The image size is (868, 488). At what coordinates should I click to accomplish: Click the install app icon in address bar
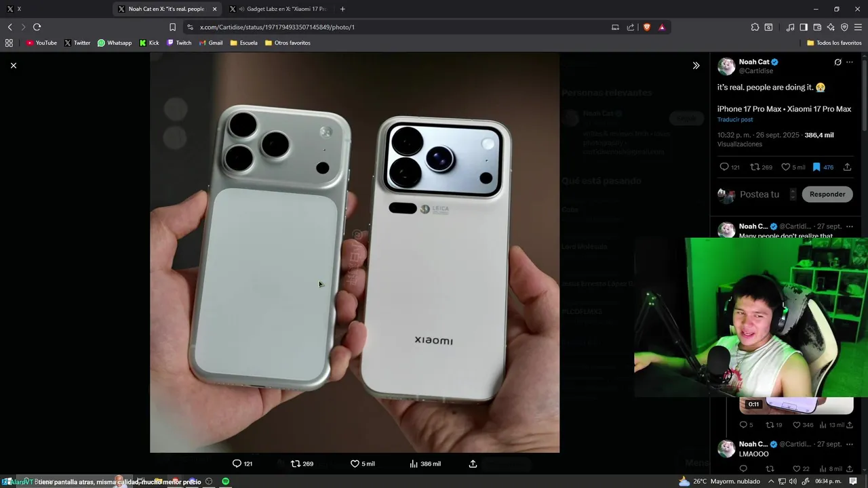point(615,27)
